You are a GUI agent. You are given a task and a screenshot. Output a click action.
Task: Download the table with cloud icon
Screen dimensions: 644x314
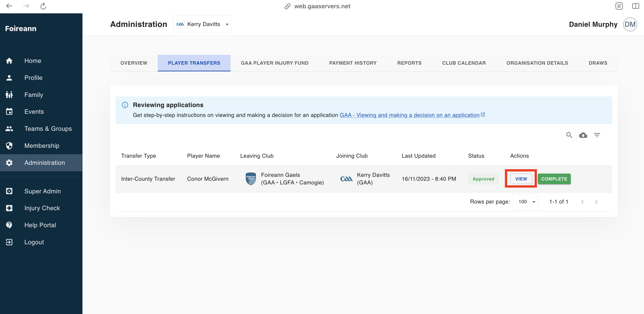(x=583, y=135)
